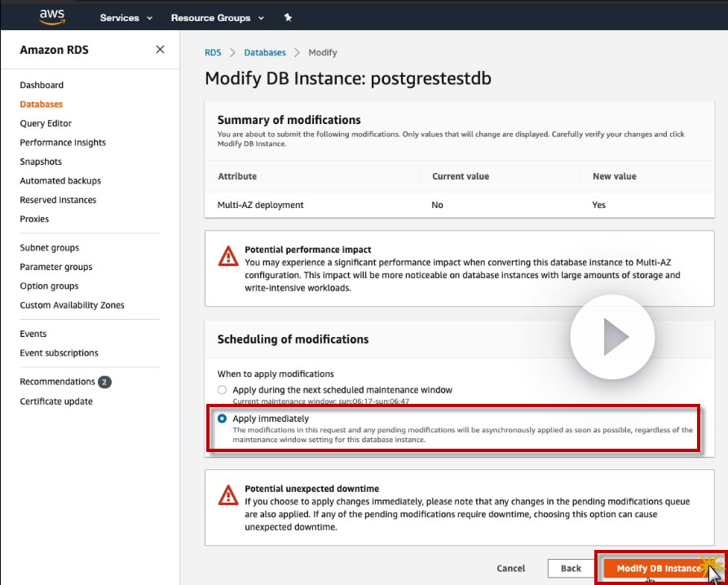This screenshot has width=728, height=585.
Task: Click the Recommendations count badge
Action: coord(104,382)
